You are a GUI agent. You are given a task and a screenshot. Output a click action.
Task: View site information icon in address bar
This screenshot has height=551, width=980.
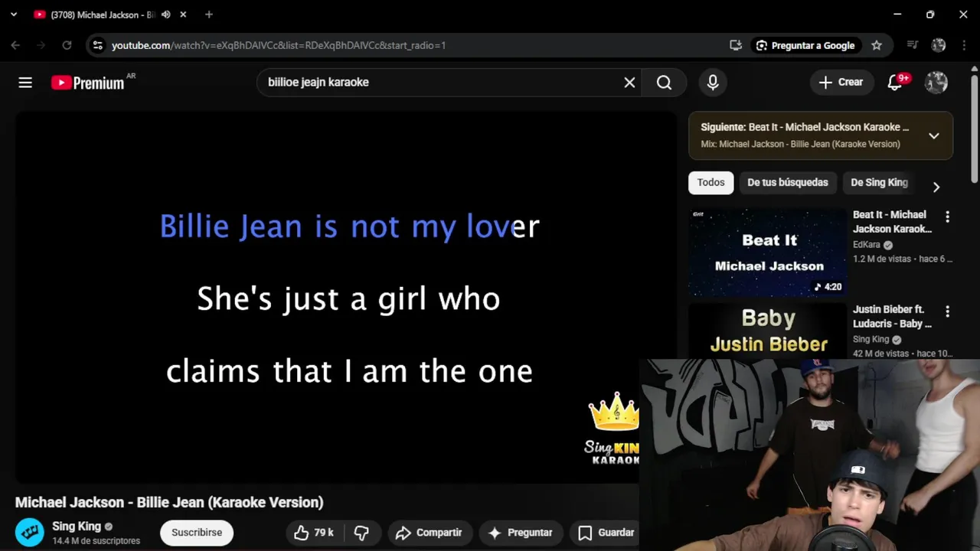(97, 45)
